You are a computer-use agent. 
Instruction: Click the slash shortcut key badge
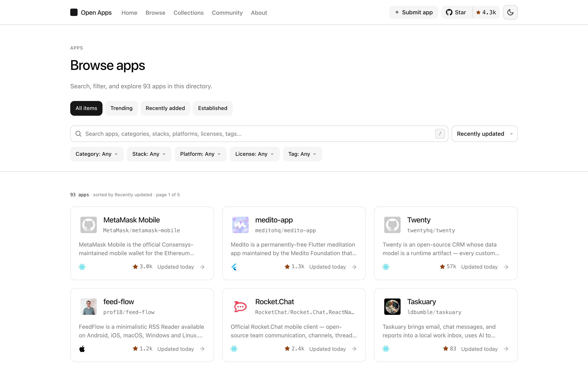[x=440, y=134]
